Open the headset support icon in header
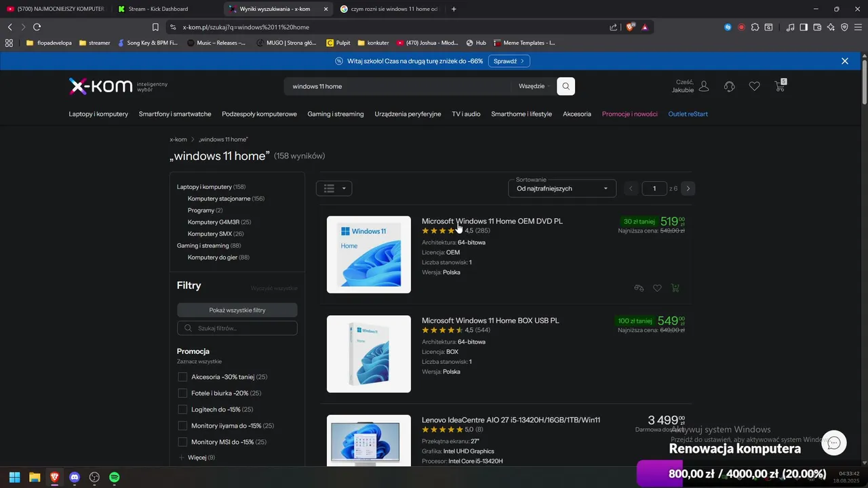This screenshot has width=868, height=488. click(x=730, y=86)
